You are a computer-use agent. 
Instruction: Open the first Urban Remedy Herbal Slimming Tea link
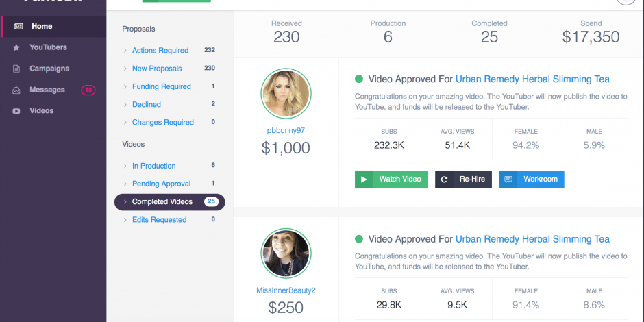[x=532, y=79]
